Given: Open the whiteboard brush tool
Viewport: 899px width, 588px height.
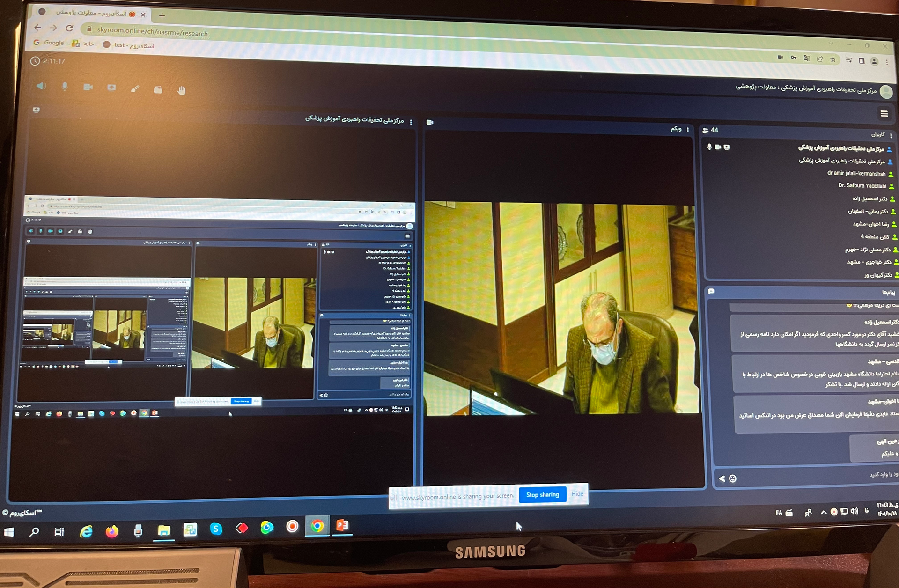Looking at the screenshot, I should (x=135, y=89).
